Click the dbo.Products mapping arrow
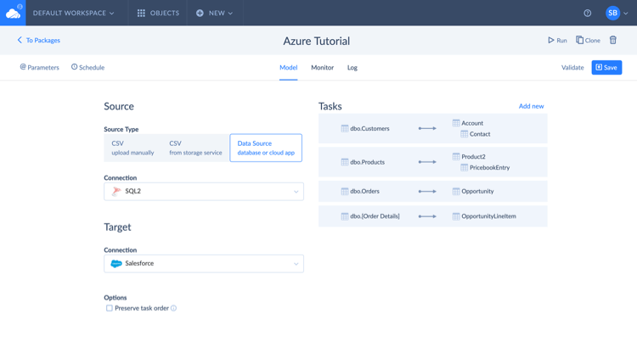Screen dimensions: 637x364 coord(427,162)
